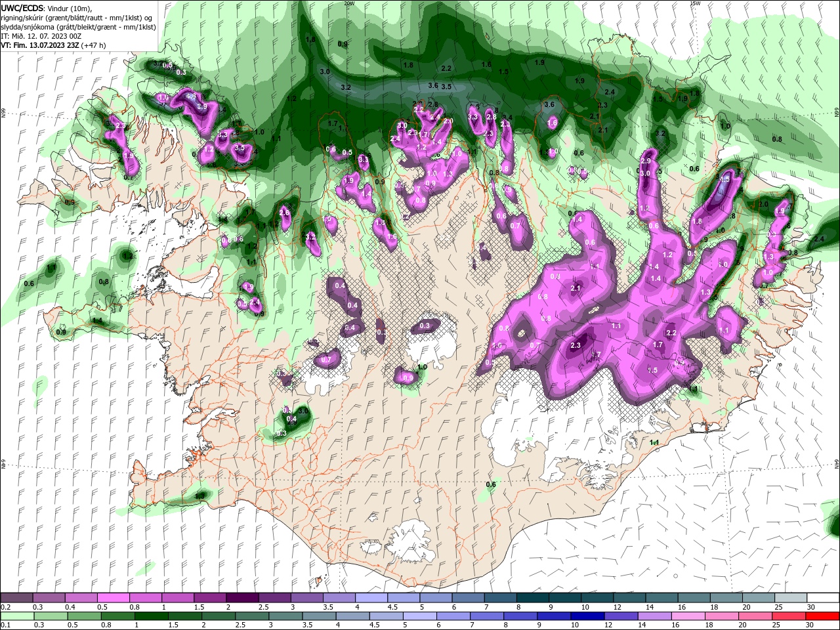Viewport: 840px width, 630px height.
Task: Click the 4.5 label under the upper lavender scale
Action: [392, 607]
